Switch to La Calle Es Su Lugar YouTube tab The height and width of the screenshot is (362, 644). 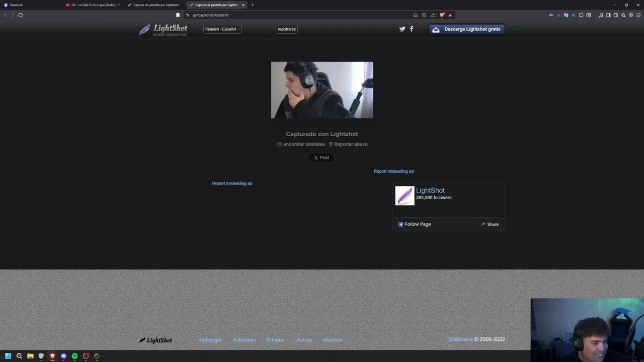click(x=93, y=5)
